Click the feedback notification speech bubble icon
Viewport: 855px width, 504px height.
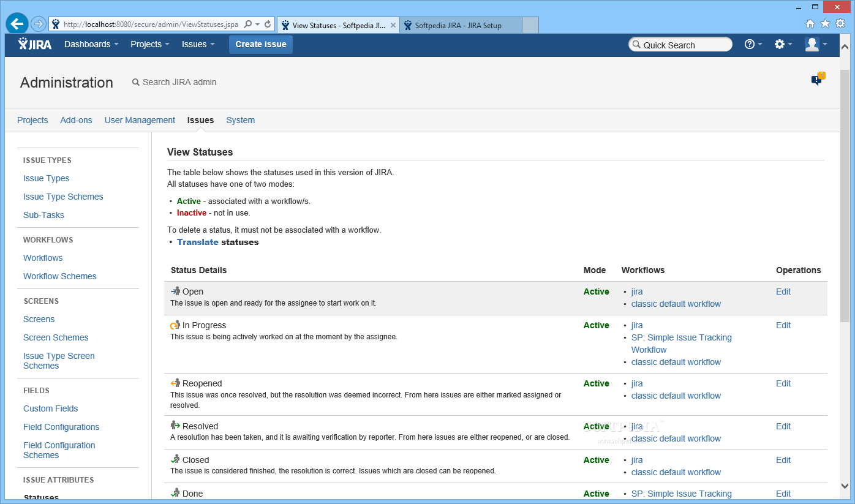[x=818, y=80]
